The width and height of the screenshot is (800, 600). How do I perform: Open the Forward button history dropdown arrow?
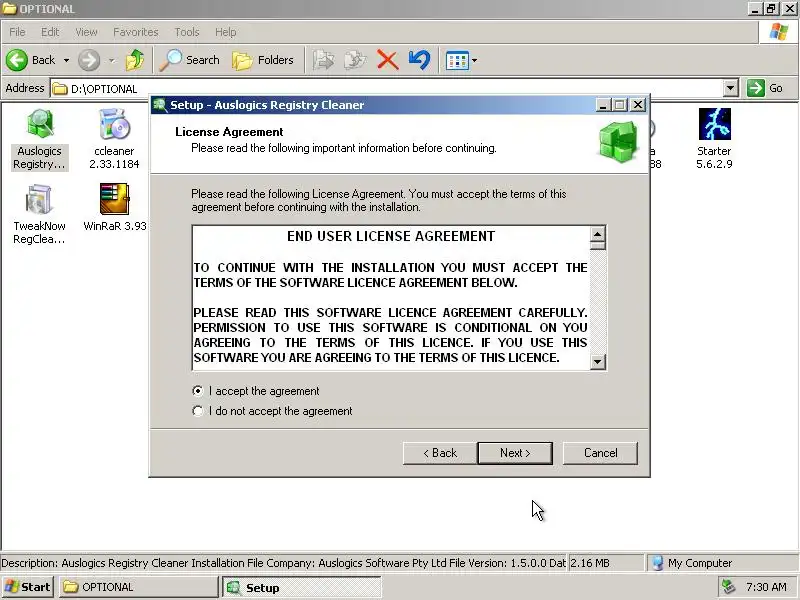click(x=111, y=61)
